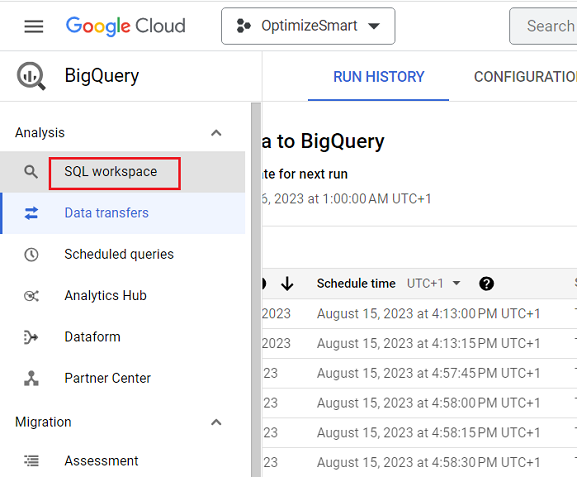This screenshot has height=477, width=577.
Task: Select run August 15, 2023 at 4:58:30 PM
Action: click(428, 462)
